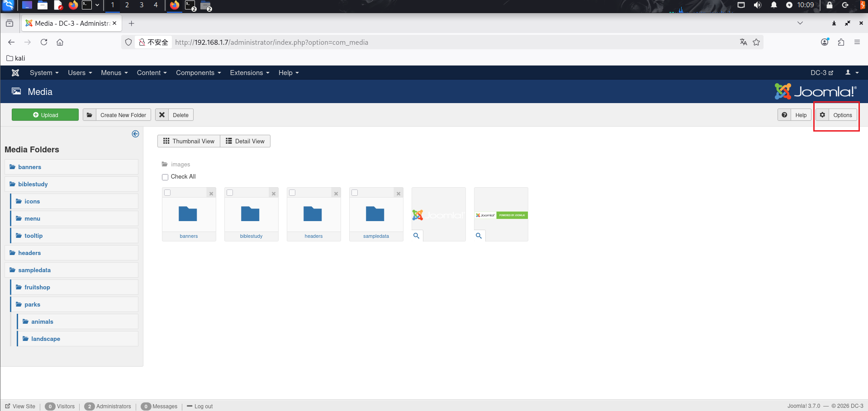Tick the Check All checkbox
The width and height of the screenshot is (868, 411).
coord(165,177)
